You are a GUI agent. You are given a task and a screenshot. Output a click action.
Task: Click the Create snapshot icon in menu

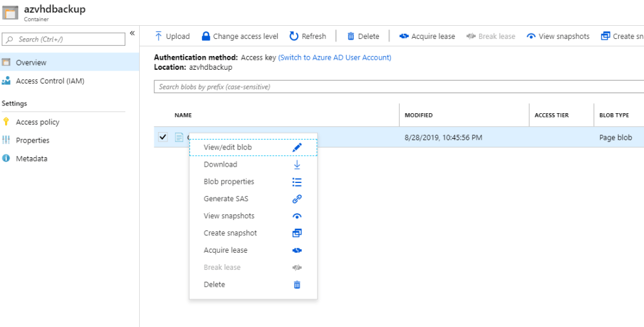tap(297, 233)
